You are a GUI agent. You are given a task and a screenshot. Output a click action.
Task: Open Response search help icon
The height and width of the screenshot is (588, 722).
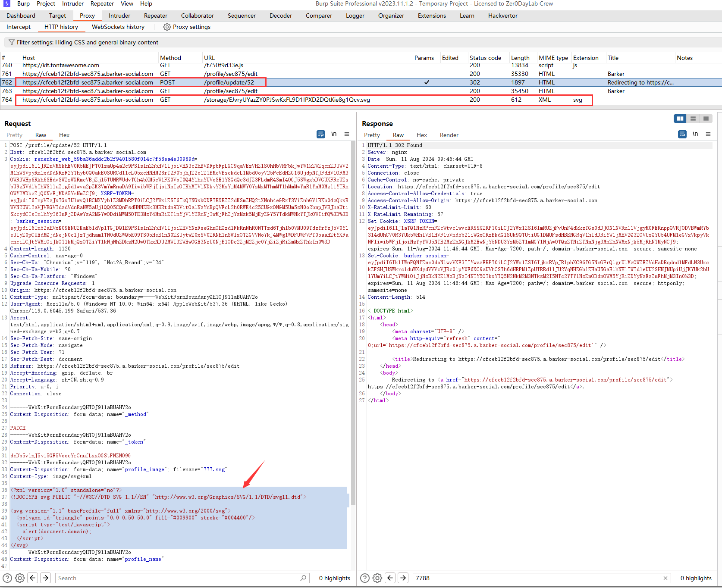pos(365,578)
